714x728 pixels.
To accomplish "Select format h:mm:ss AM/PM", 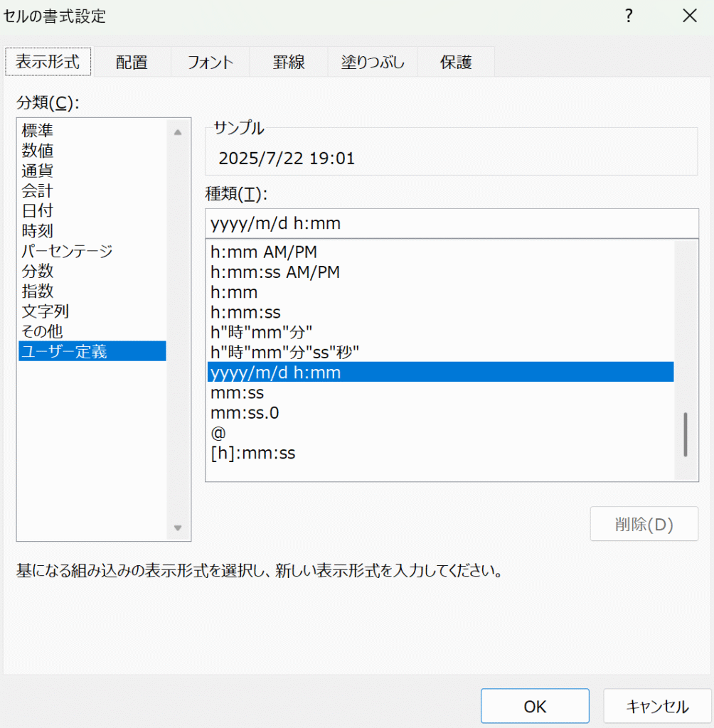I will coord(440,272).
